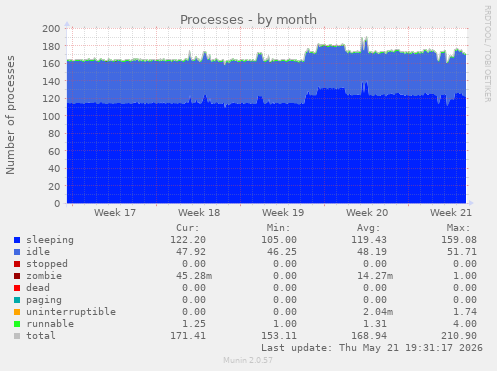
Task: Click idle maximum value 51.71
Action: click(462, 252)
